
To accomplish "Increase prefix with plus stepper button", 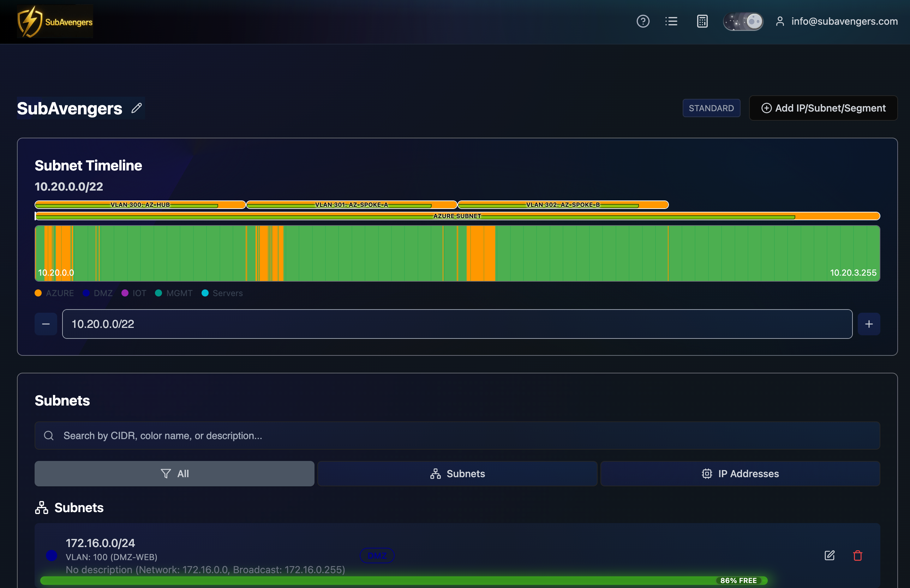I will 868,324.
